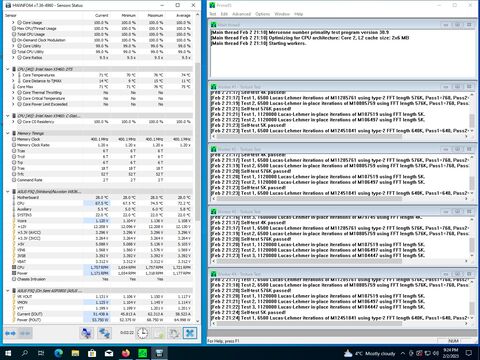The height and width of the screenshot is (360, 480).
Task: Expand the Core Utility row
Action: coord(13,46)
